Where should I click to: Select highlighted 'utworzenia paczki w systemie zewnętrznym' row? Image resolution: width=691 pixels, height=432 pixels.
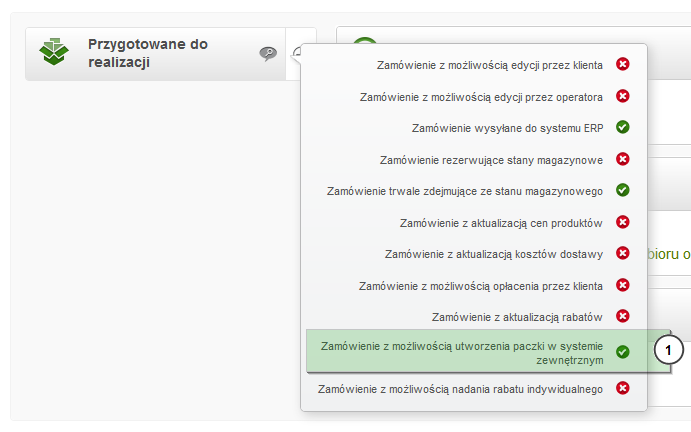coord(461,351)
